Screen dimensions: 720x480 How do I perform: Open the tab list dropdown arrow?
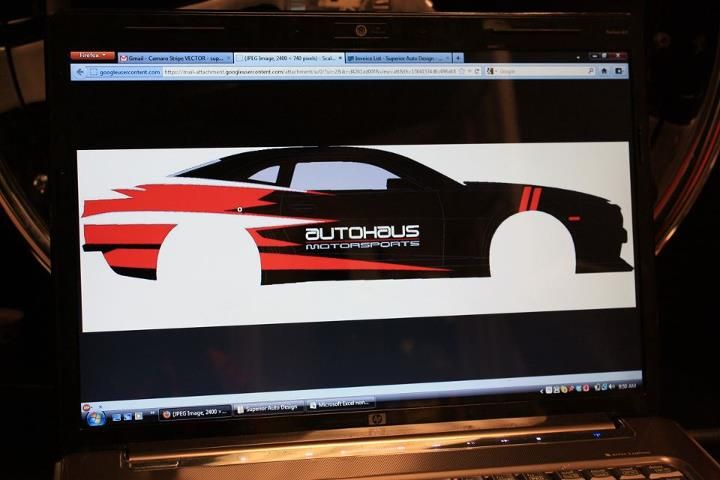tap(578, 57)
